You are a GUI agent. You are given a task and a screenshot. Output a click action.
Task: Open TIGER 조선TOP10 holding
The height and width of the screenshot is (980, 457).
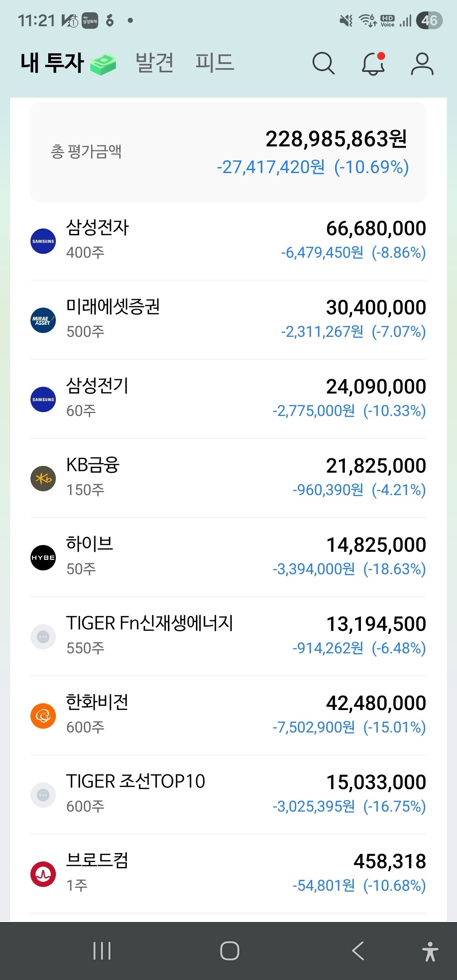coord(228,794)
